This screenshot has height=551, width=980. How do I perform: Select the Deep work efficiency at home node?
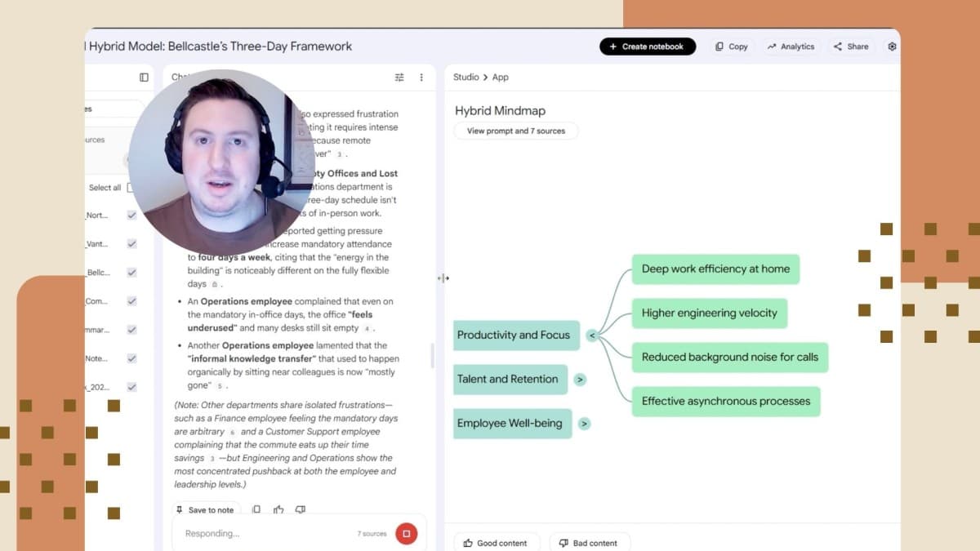715,269
